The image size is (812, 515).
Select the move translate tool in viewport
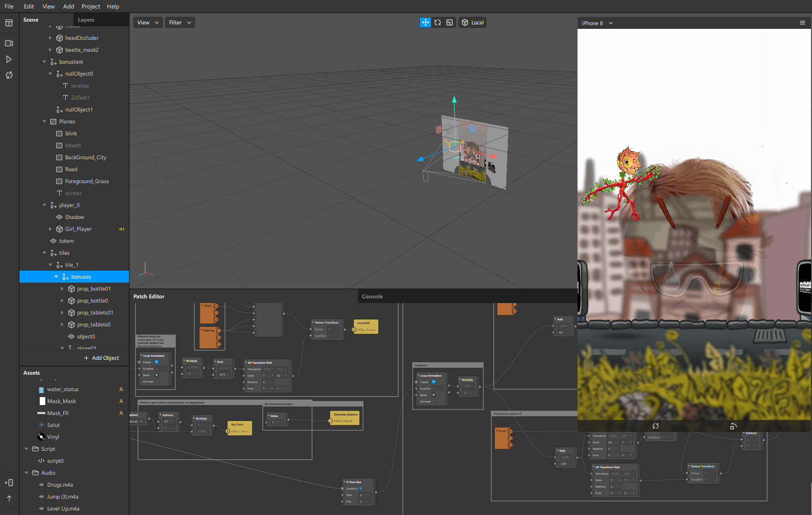[x=425, y=22]
